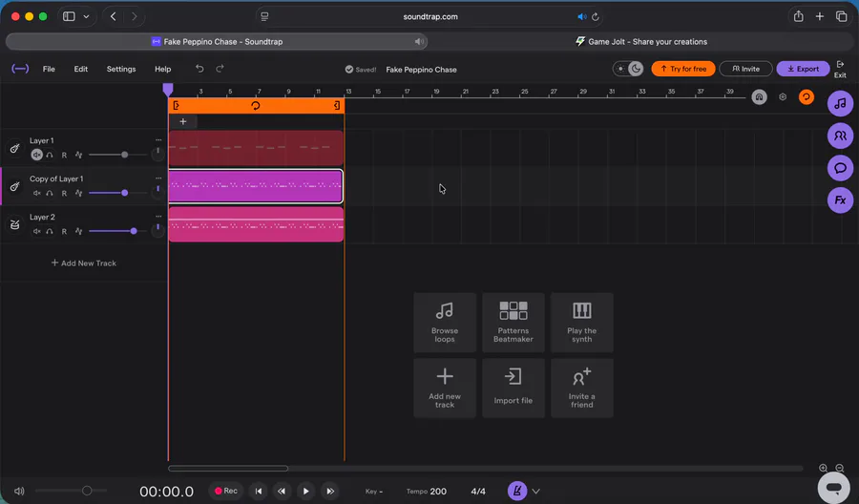Go to the beginning of the song
Image resolution: width=859 pixels, height=504 pixels.
pyautogui.click(x=259, y=491)
